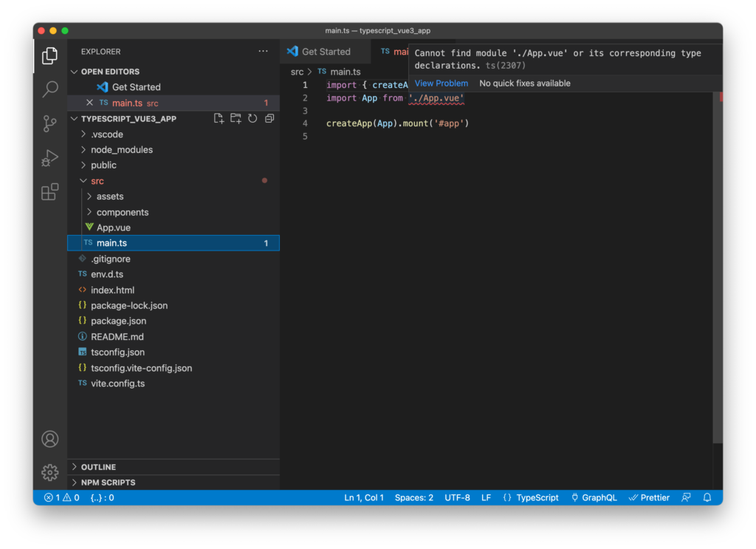Expand the components folder

tap(122, 212)
